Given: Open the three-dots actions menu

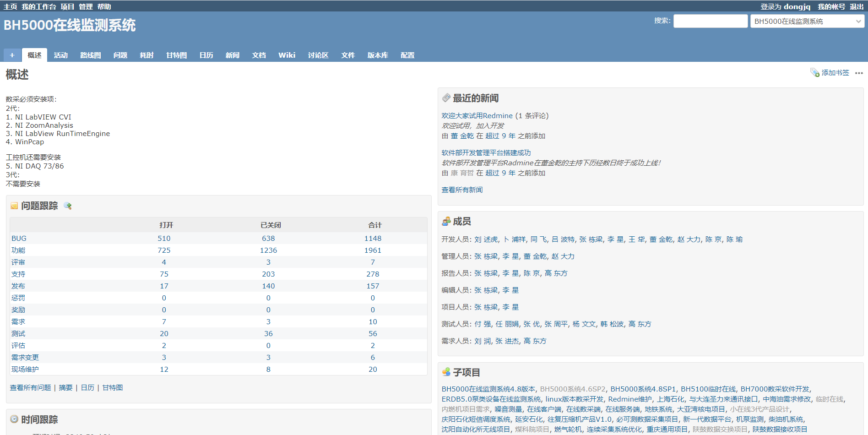Looking at the screenshot, I should pos(859,73).
